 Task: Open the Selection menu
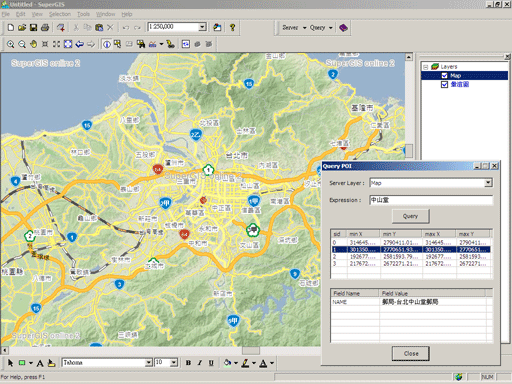60,14
